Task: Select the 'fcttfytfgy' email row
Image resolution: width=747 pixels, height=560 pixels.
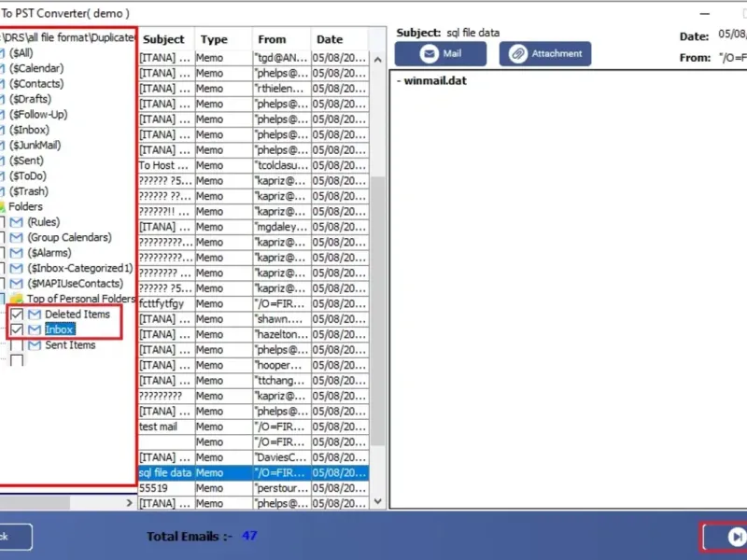Action: [253, 304]
